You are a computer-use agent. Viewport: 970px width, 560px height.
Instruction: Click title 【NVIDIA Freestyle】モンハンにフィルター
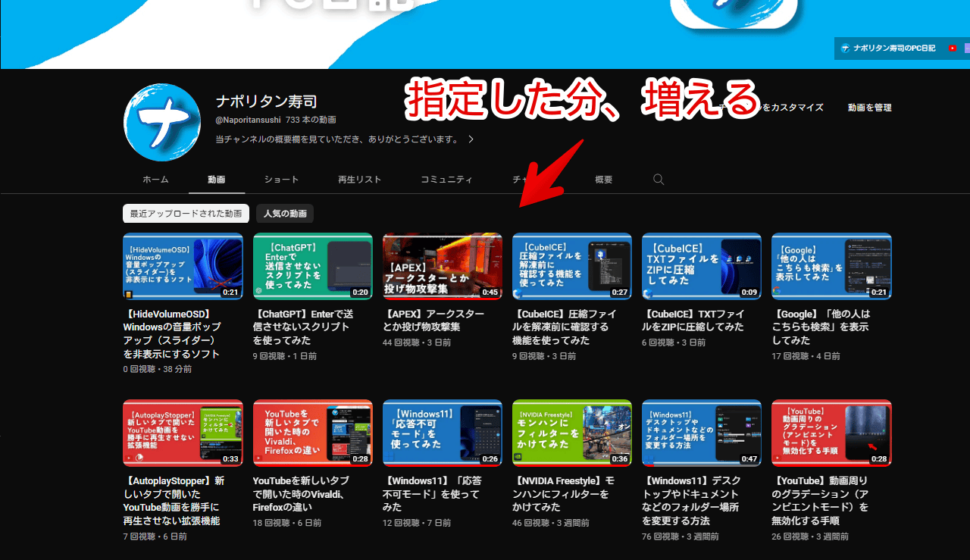563,493
